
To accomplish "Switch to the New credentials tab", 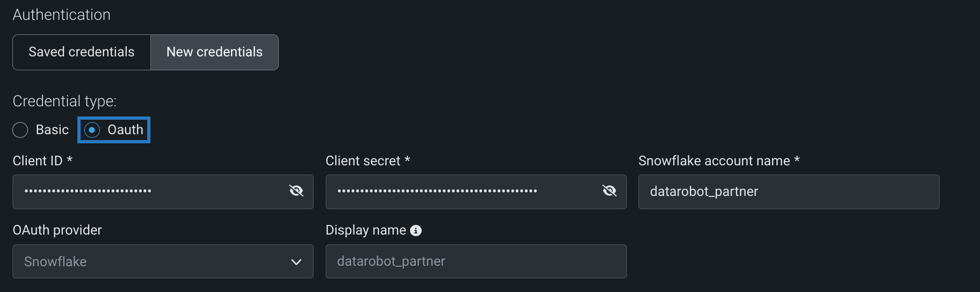I will coord(214,52).
